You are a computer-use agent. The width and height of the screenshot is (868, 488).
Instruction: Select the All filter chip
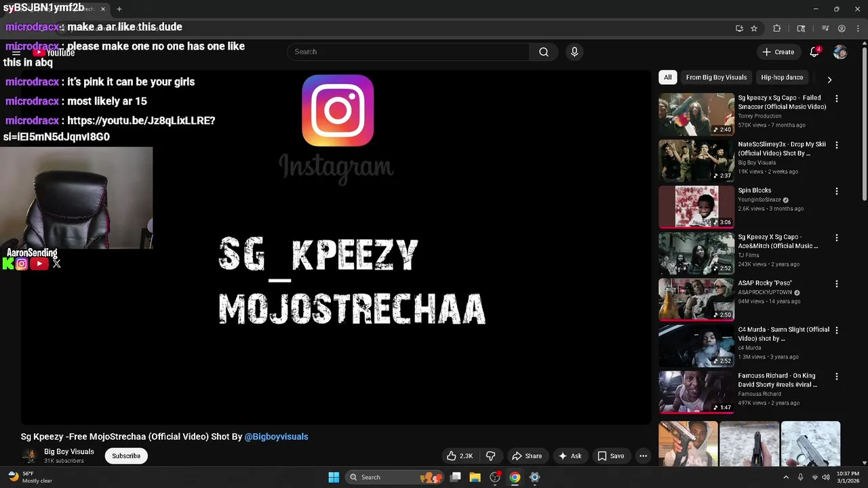point(667,77)
